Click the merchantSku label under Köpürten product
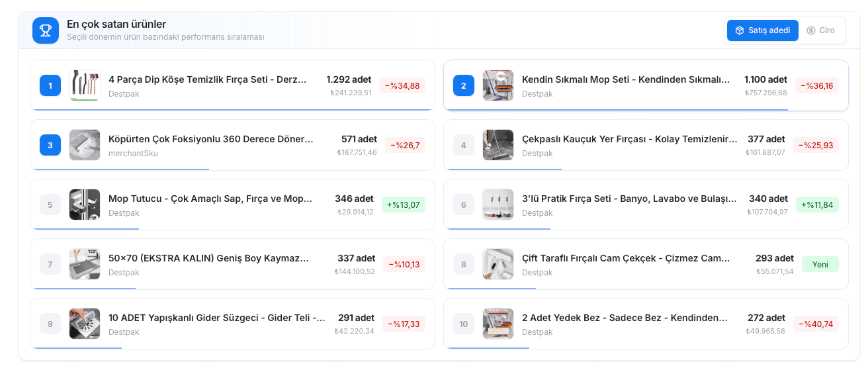This screenshot has height=370, width=868. 133,154
